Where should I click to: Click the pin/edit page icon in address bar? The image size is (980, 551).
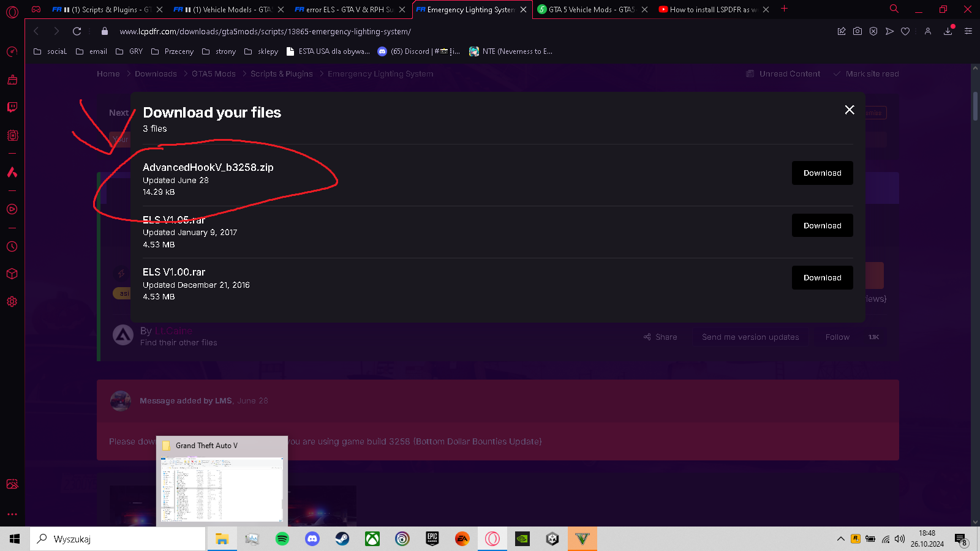pos(842,31)
